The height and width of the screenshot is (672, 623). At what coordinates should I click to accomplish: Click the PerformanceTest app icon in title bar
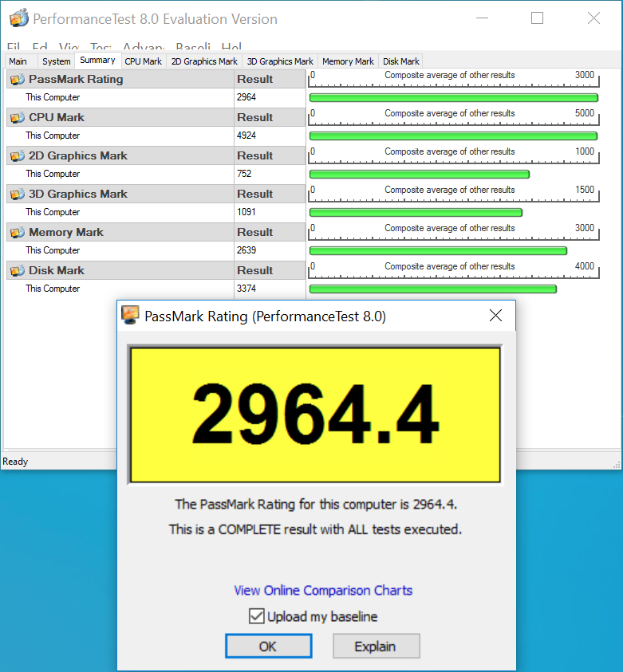[x=19, y=18]
